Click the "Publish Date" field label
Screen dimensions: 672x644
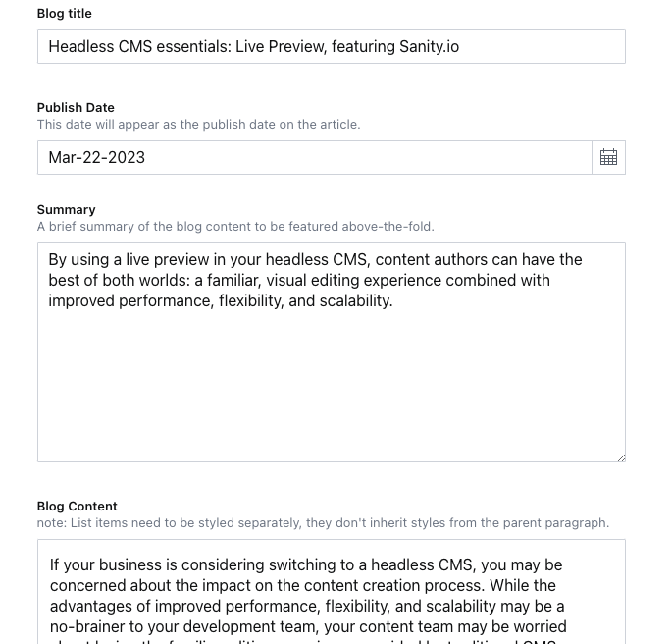[x=76, y=107]
